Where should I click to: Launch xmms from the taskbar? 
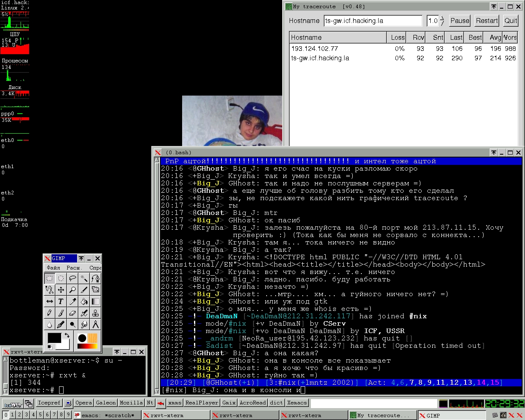[175, 403]
